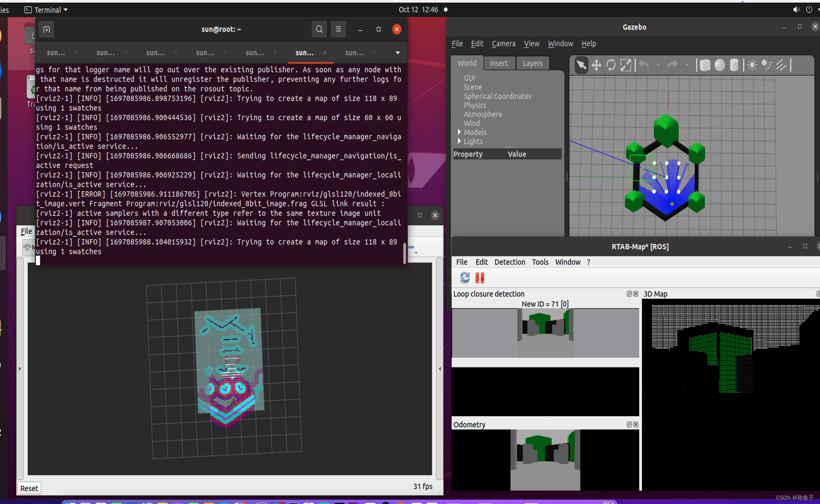Open Tools menu in RTAB-Map
Viewport: 820px width, 504px height.
pyautogui.click(x=539, y=262)
